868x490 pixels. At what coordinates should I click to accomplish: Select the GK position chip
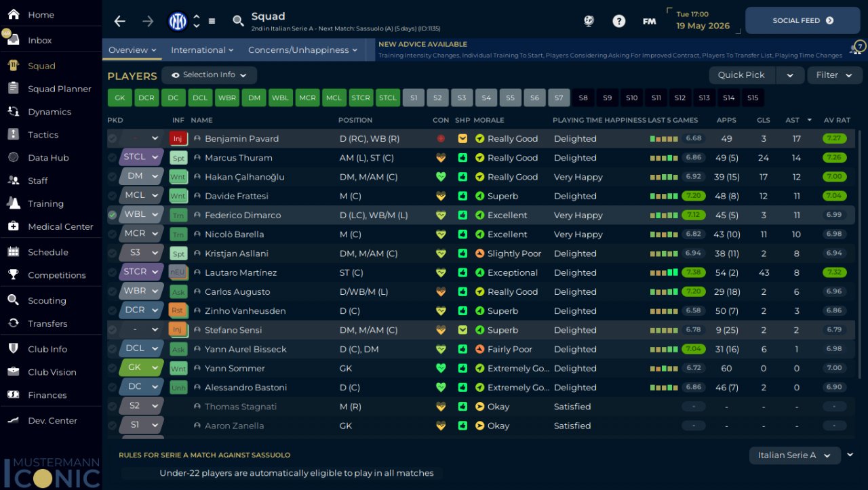point(119,98)
